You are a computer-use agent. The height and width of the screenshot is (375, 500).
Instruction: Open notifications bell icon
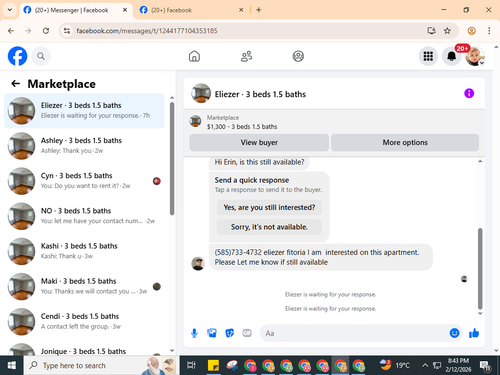coord(451,56)
